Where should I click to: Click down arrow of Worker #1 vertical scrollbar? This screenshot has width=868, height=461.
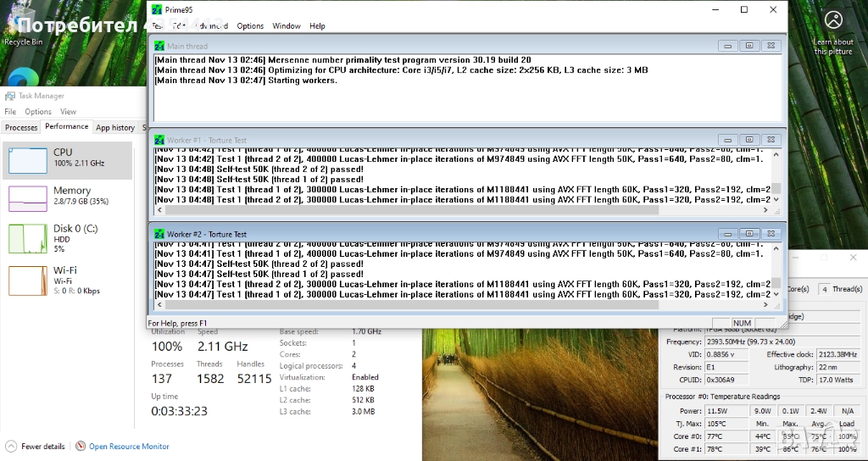point(776,199)
